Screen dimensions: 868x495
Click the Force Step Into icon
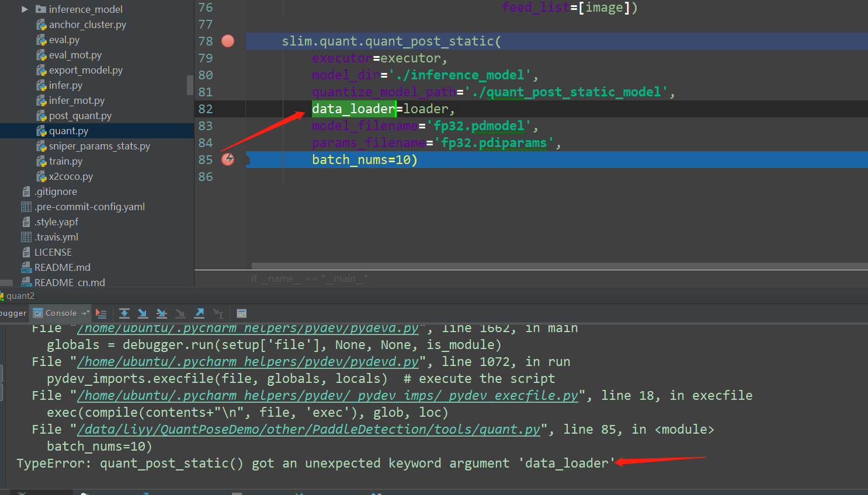[180, 313]
